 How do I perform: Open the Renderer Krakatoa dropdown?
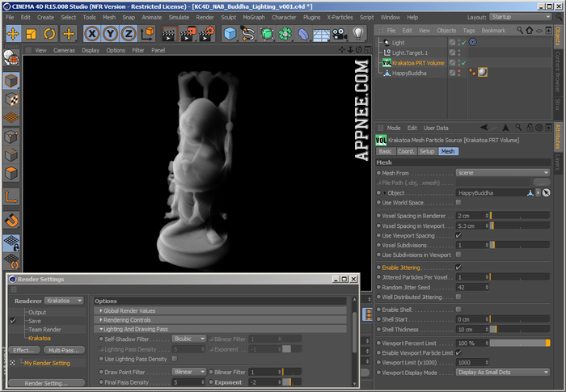[64, 301]
